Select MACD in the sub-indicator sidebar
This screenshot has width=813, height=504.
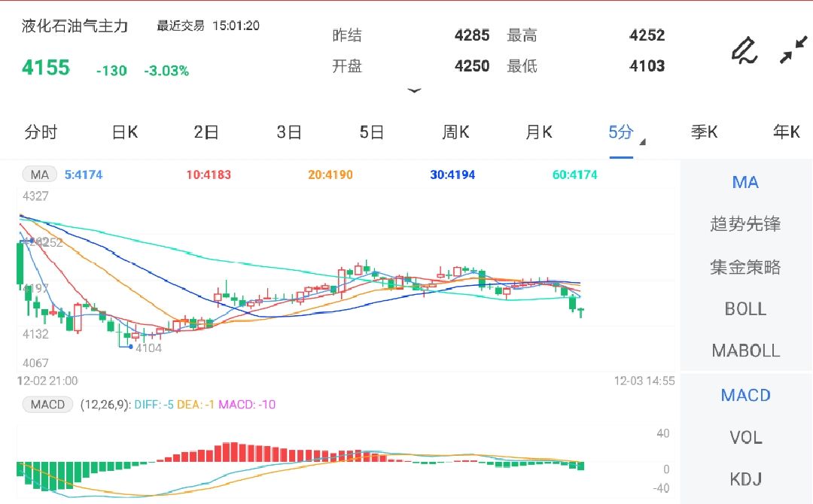click(x=745, y=396)
